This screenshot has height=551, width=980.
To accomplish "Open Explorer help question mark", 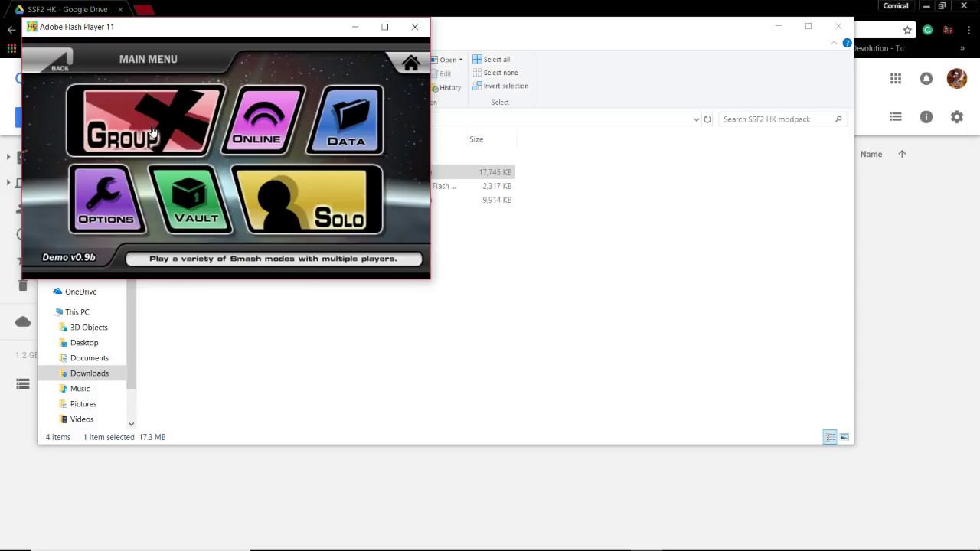I will [847, 43].
